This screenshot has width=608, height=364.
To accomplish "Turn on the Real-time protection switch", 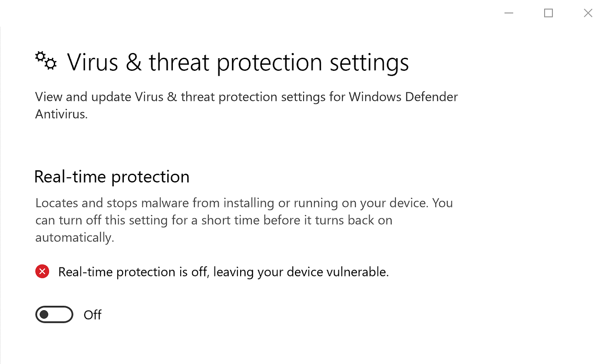I will [54, 314].
